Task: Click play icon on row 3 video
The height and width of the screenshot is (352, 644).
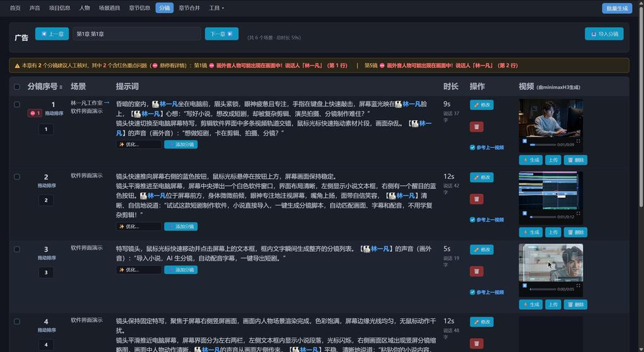Action: tap(525, 285)
